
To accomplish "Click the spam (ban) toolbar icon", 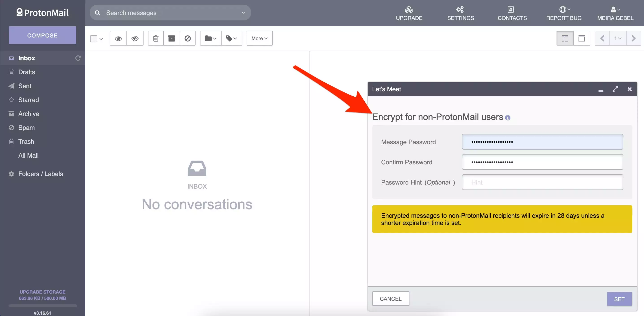I will coord(187,38).
